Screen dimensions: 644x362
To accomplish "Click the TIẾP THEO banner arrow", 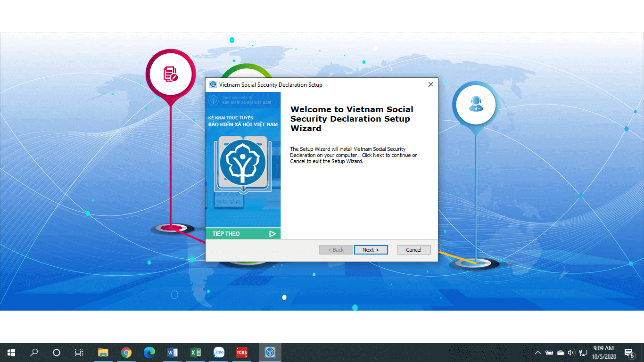I will (272, 234).
